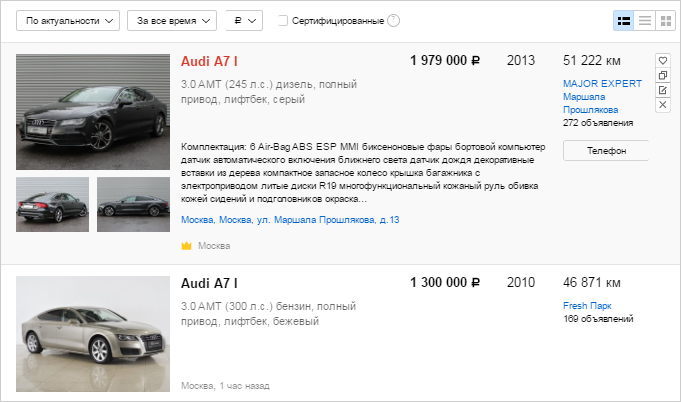Open the Fresh Парк dealer link
This screenshot has width=681, height=402.
click(587, 305)
